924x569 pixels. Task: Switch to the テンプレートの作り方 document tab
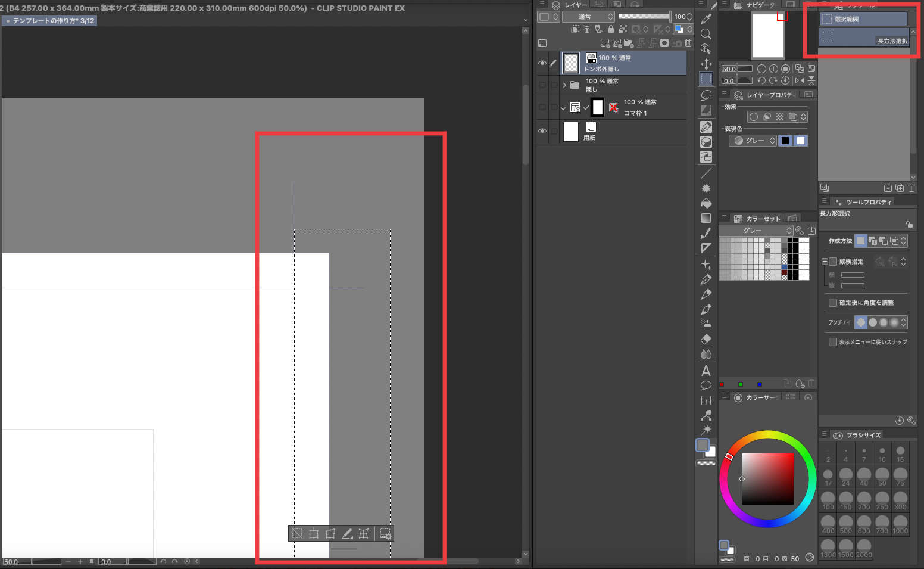point(50,21)
